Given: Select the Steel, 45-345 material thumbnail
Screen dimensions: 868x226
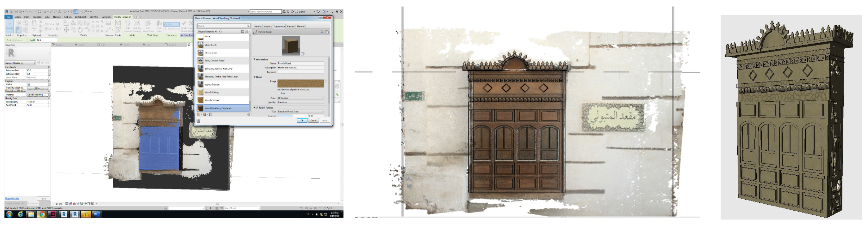Looking at the screenshot, I should (x=201, y=45).
